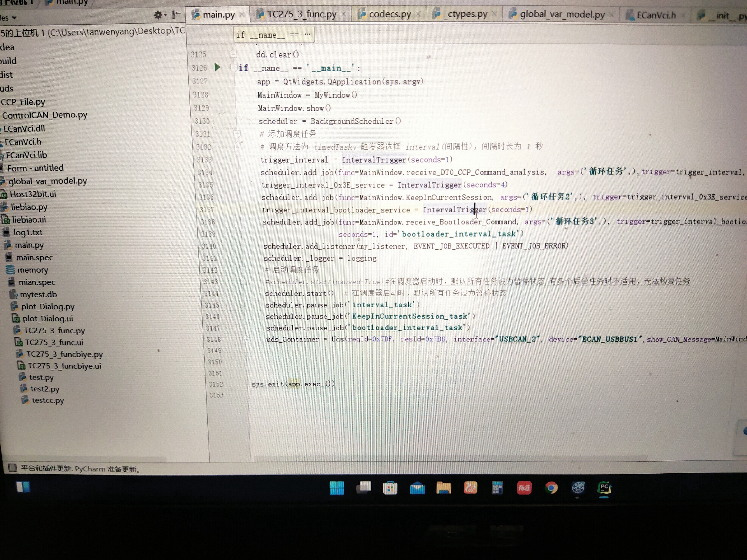Run script via green arrow at line 3126
The height and width of the screenshot is (560, 747).
coord(217,67)
